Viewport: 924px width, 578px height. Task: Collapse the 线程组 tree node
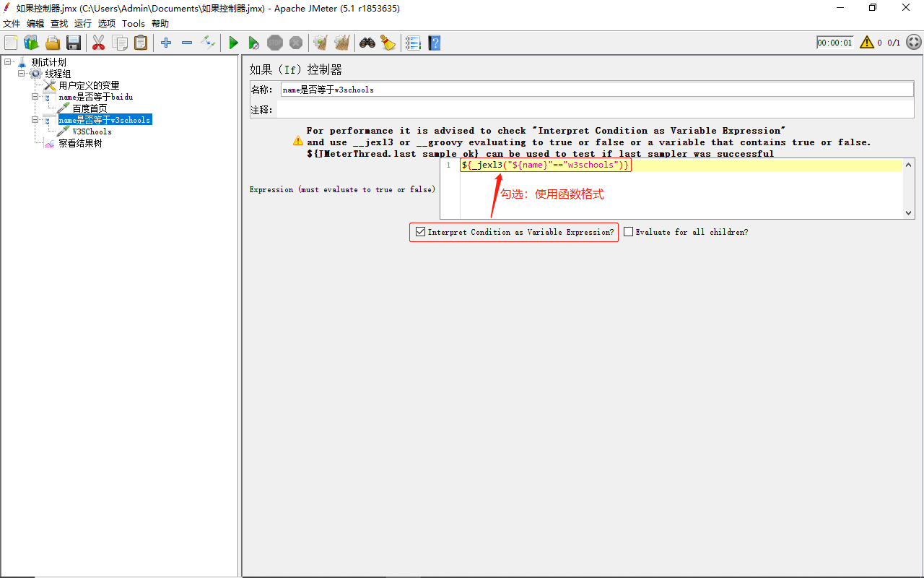pyautogui.click(x=21, y=74)
